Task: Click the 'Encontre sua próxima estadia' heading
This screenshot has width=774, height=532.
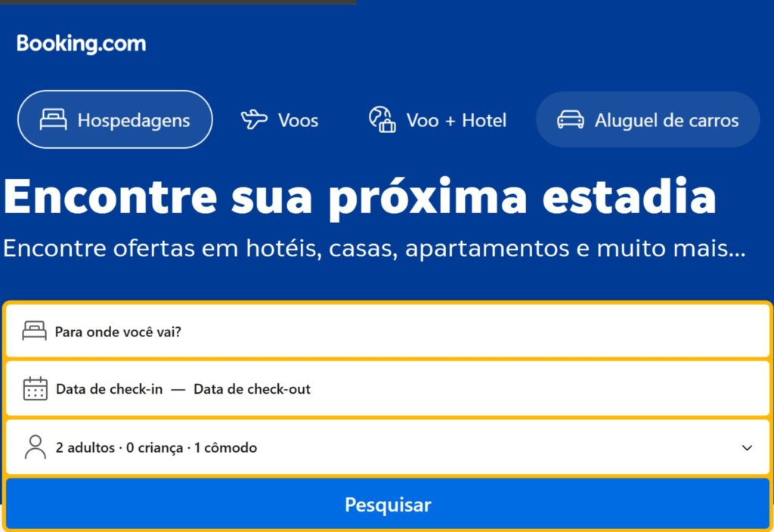Action: point(359,196)
